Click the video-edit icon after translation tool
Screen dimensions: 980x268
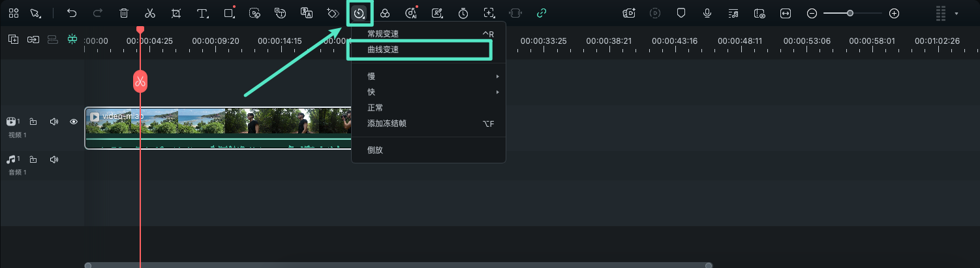(x=255, y=13)
